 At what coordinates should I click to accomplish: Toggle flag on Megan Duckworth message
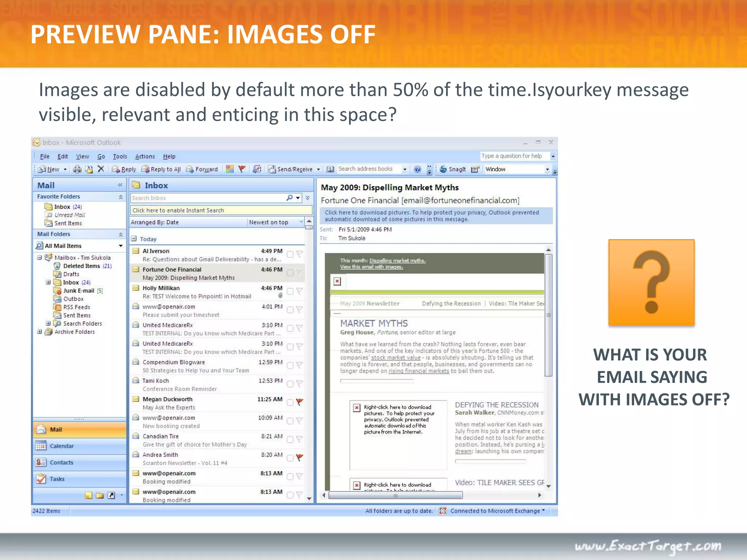coord(299,402)
